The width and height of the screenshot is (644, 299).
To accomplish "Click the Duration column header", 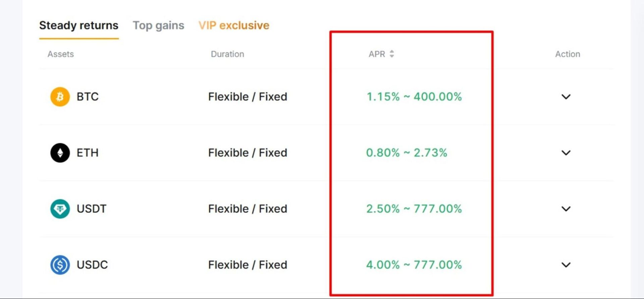I will [x=227, y=54].
